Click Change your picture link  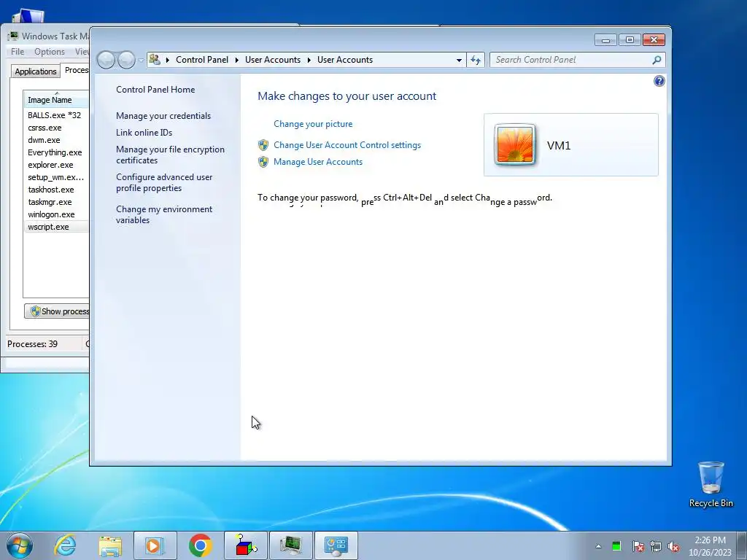(x=313, y=124)
